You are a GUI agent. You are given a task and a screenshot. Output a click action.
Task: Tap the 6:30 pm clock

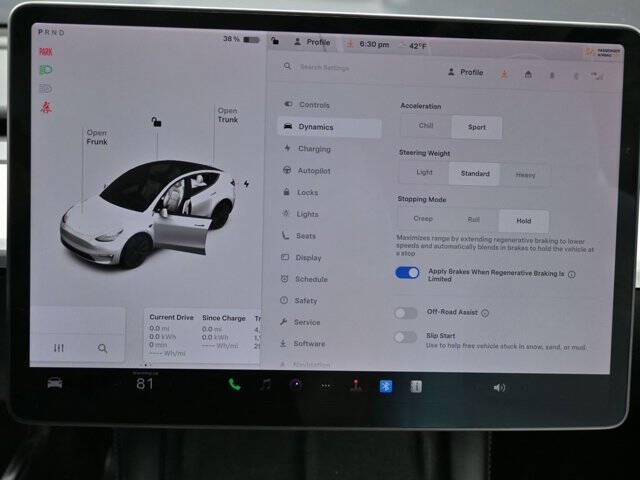374,44
